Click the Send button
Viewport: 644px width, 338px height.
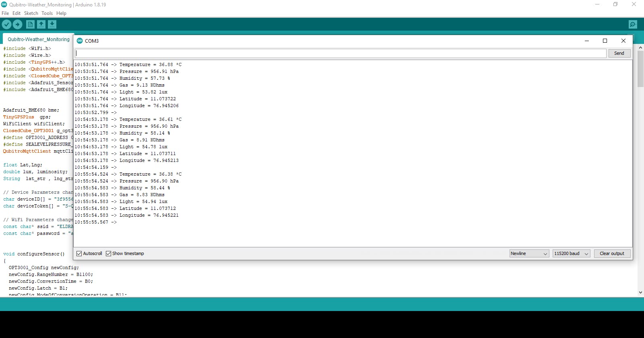[x=619, y=53]
